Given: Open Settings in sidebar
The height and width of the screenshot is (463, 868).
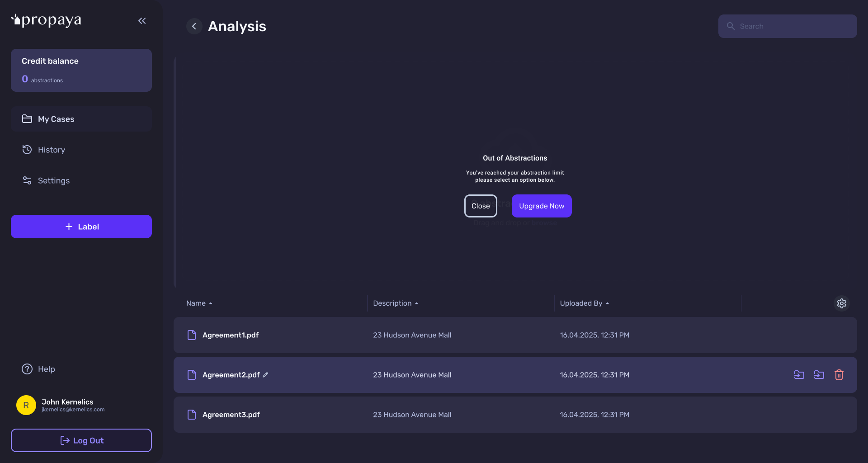Looking at the screenshot, I should tap(81, 180).
